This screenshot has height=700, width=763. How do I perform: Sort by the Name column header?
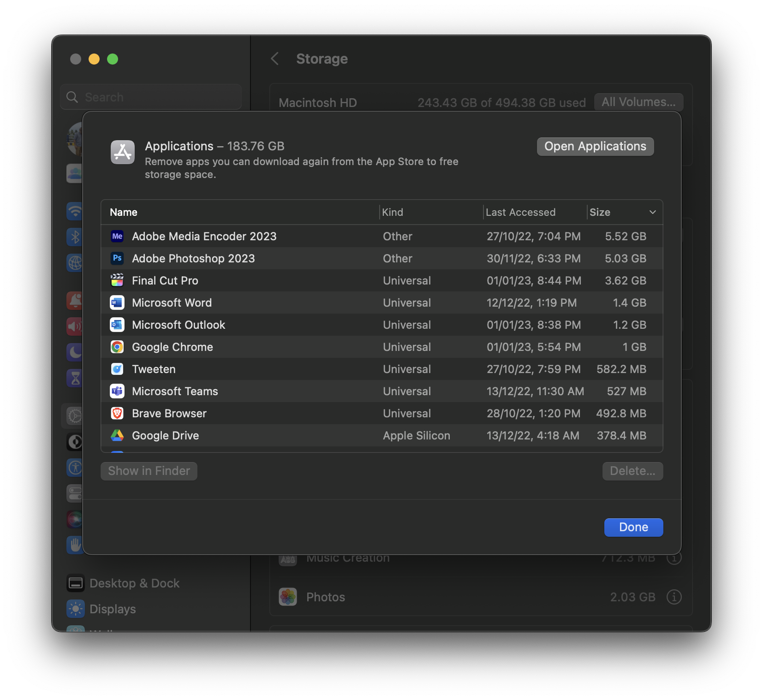(x=124, y=212)
